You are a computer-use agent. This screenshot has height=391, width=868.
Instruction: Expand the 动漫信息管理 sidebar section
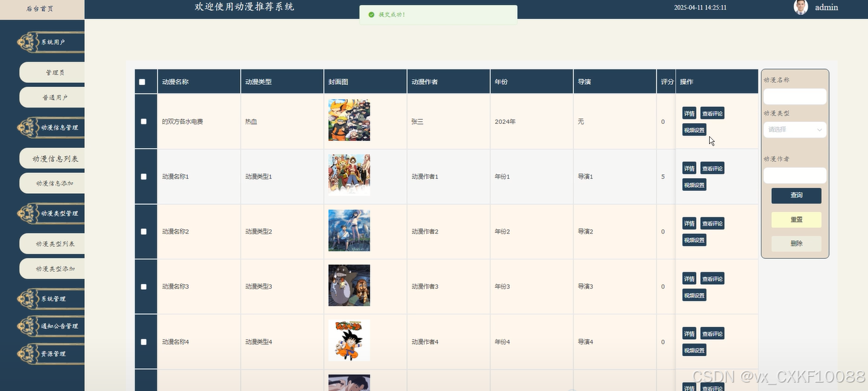(x=51, y=128)
